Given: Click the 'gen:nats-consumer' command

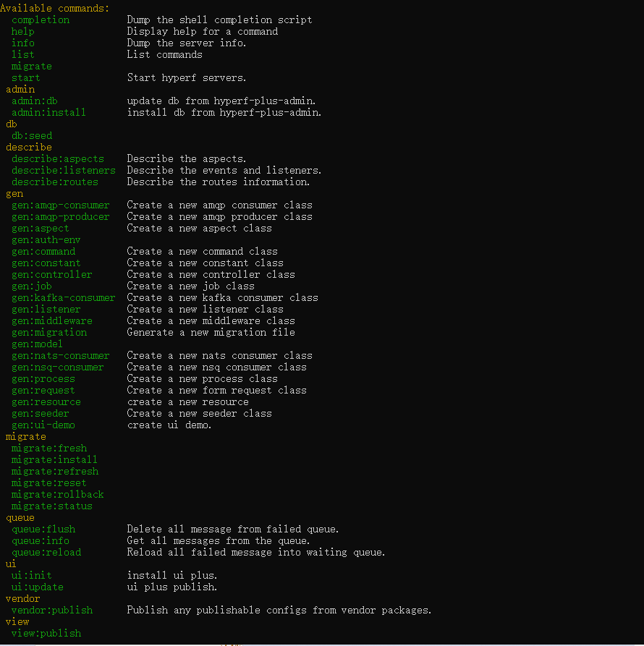Looking at the screenshot, I should click(61, 355).
